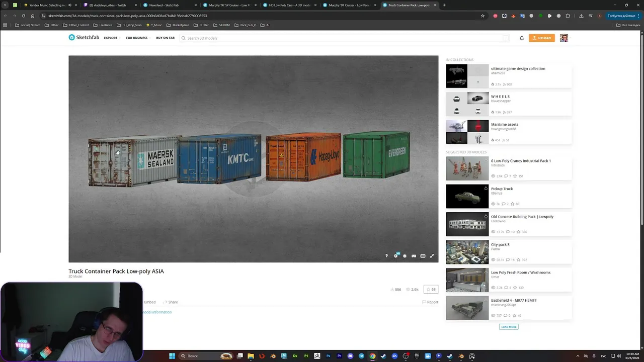Open File Explorer from the taskbar
Image resolution: width=644 pixels, height=362 pixels.
(251, 356)
